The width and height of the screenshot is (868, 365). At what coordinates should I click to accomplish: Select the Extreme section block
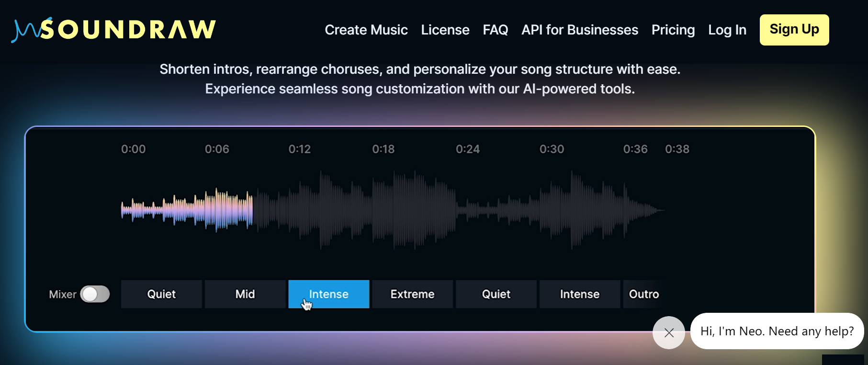pyautogui.click(x=412, y=294)
